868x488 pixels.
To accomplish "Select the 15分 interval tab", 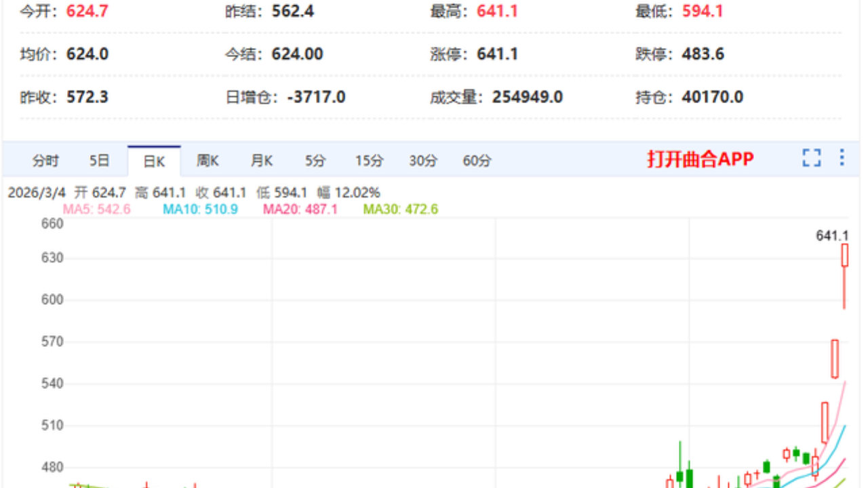I will 367,160.
